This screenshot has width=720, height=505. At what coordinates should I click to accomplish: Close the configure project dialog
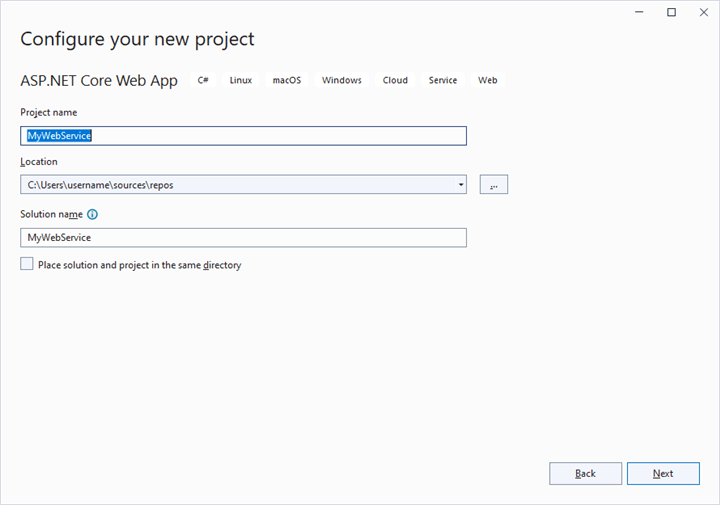click(703, 12)
